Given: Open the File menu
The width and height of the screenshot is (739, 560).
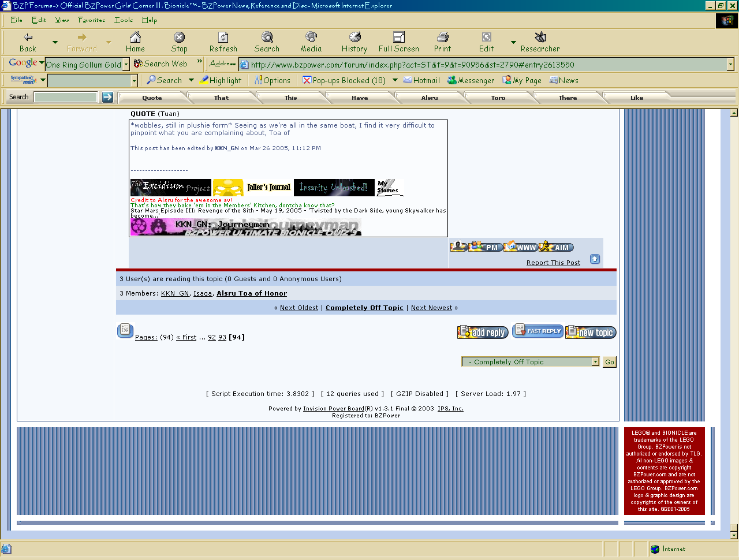Looking at the screenshot, I should point(16,20).
